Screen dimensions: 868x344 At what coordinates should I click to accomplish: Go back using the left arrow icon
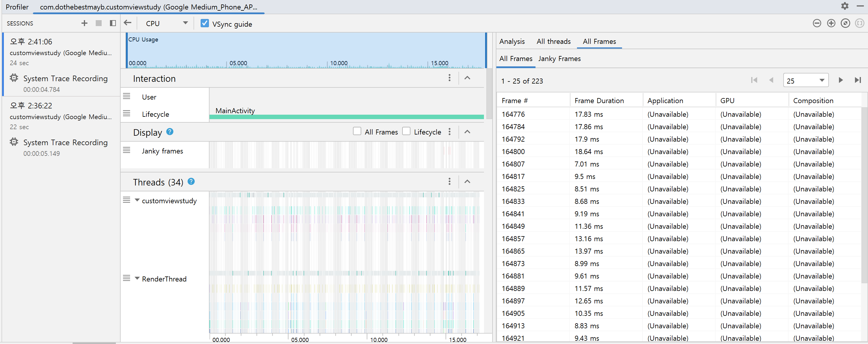[x=127, y=23]
